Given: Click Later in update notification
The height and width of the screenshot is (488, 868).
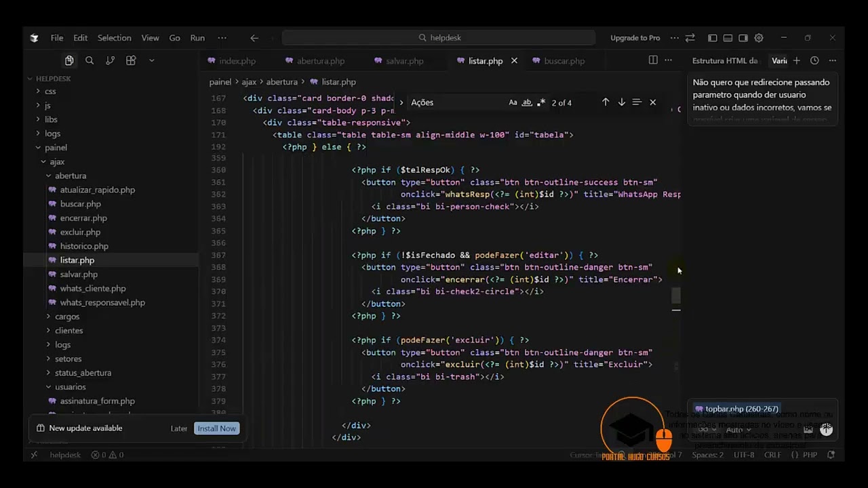Looking at the screenshot, I should point(179,428).
